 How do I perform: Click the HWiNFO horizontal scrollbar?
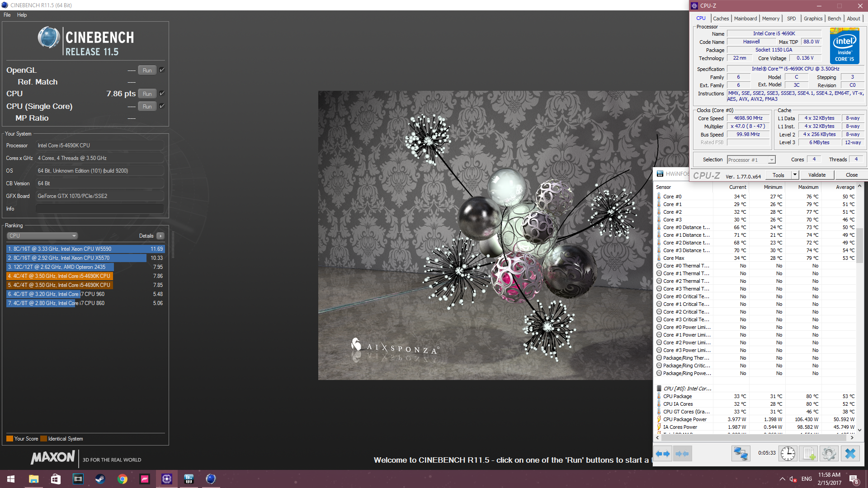[x=755, y=437]
